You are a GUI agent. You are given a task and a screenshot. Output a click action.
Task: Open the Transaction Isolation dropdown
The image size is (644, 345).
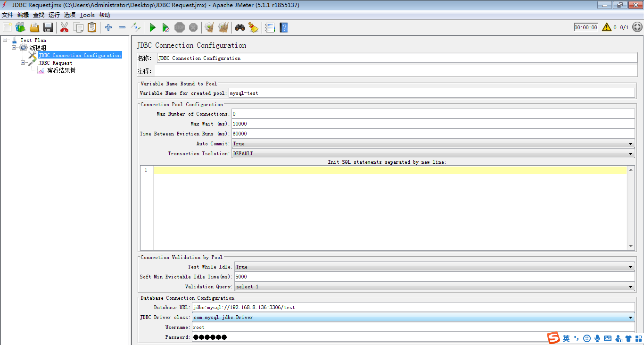tap(433, 153)
